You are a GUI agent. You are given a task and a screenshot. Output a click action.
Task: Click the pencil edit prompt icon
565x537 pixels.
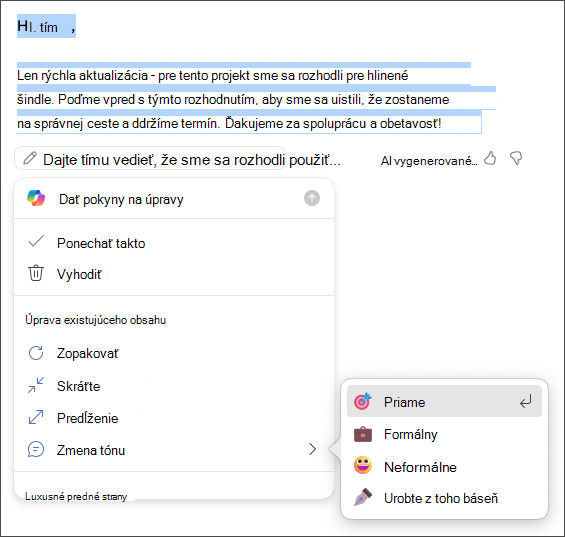click(x=30, y=158)
